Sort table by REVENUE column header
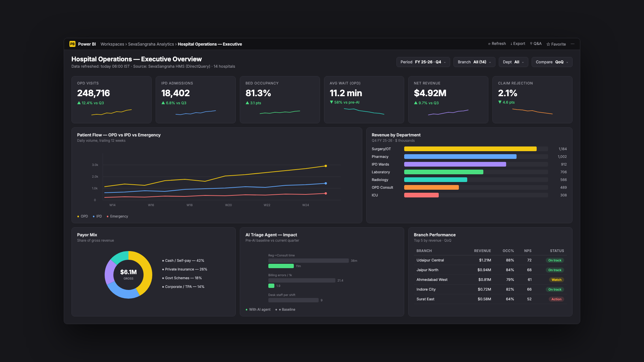Screen dimensions: 644x362 click(x=482, y=251)
